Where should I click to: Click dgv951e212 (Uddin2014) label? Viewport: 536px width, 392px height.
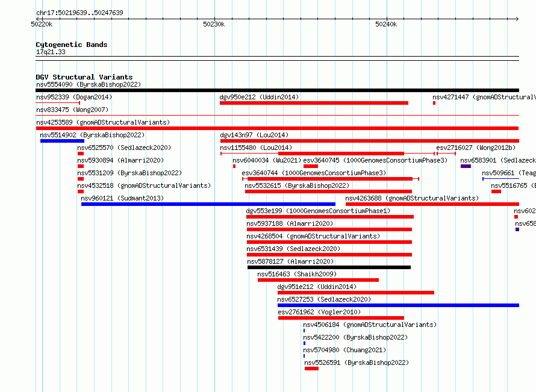317,287
